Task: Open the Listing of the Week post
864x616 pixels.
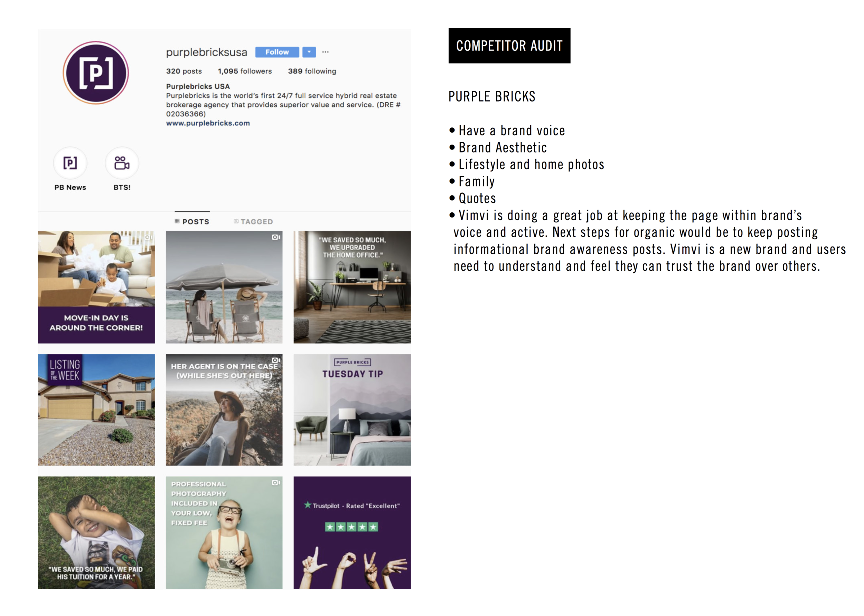Action: click(x=96, y=410)
